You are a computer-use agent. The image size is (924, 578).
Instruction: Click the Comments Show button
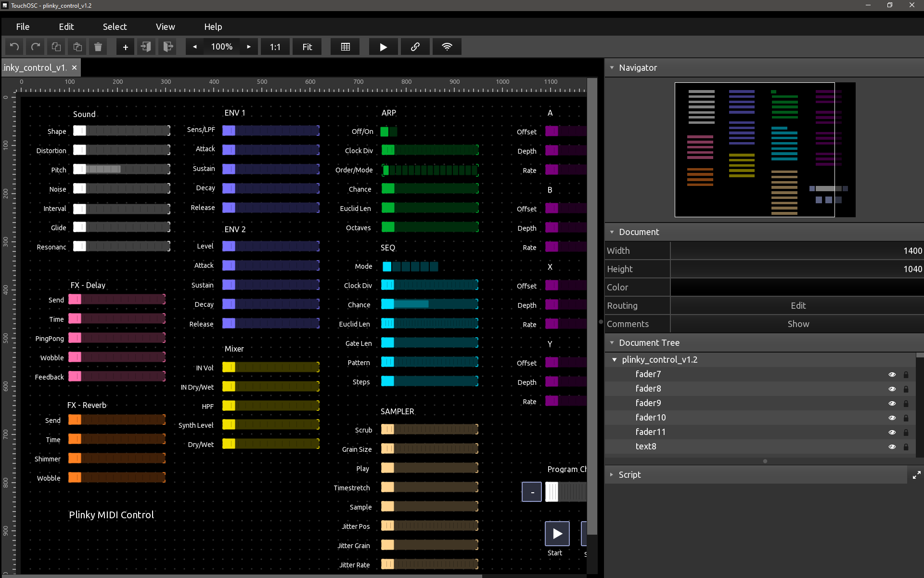tap(797, 324)
